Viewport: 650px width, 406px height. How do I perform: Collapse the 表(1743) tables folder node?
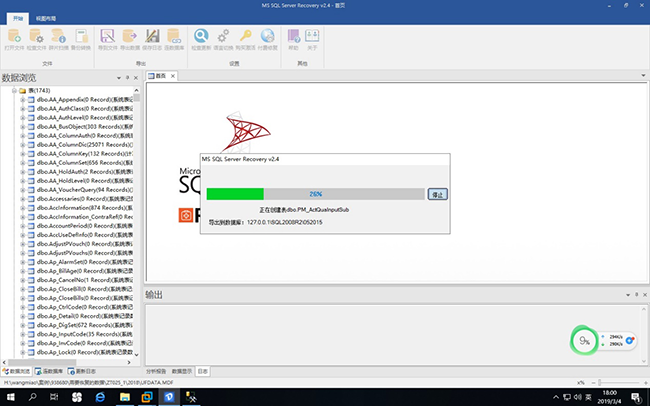[14, 90]
